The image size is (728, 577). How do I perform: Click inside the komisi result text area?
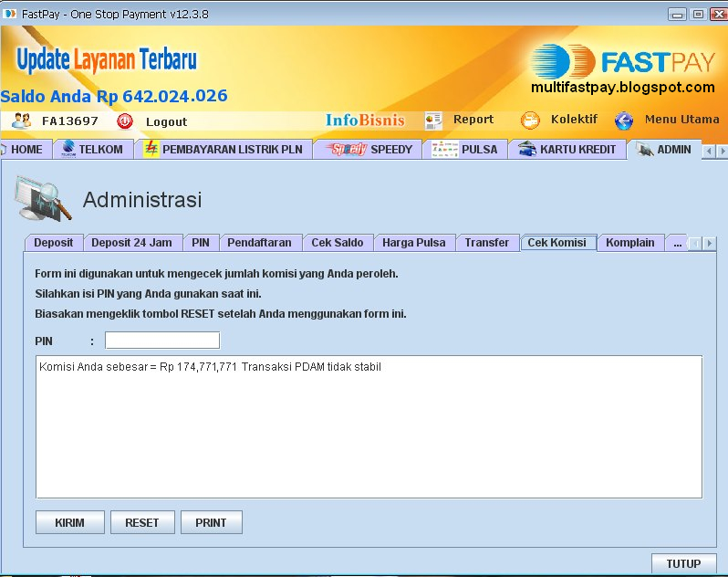(369, 427)
